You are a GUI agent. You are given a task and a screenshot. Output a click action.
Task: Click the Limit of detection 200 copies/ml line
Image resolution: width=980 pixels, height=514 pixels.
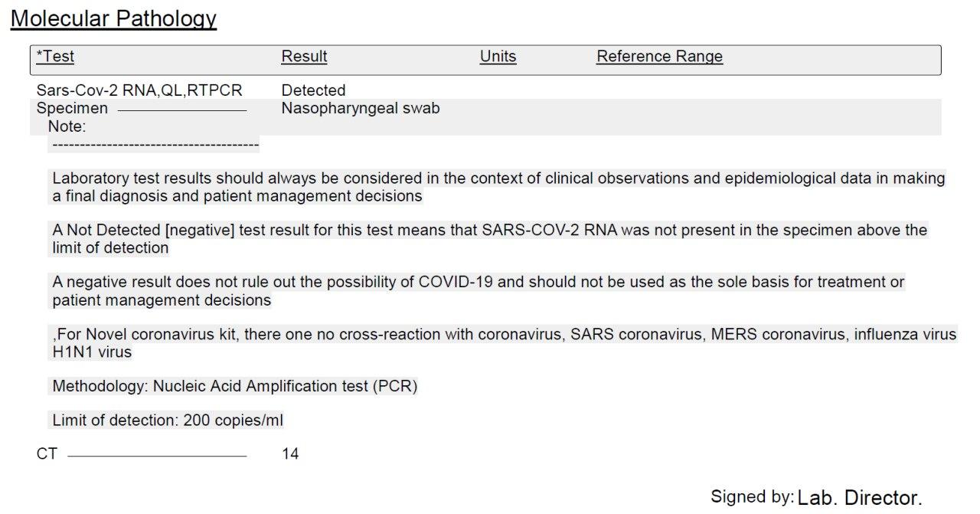[x=168, y=421]
